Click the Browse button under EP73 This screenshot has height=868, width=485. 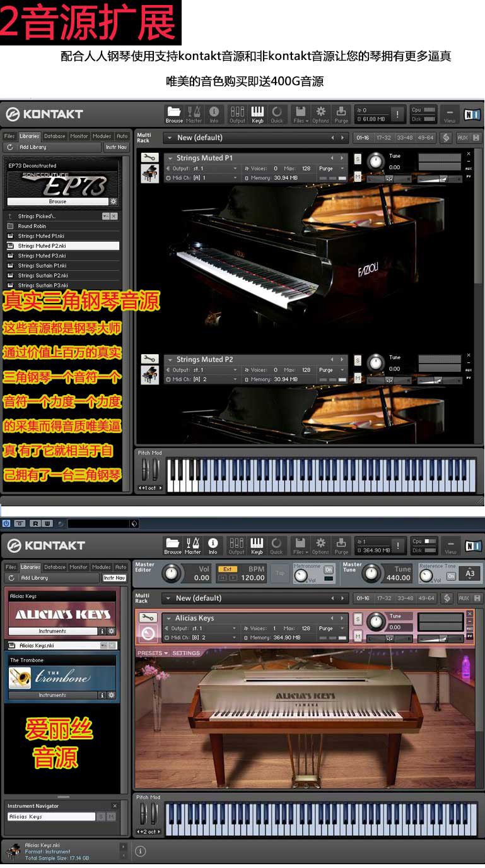click(57, 201)
